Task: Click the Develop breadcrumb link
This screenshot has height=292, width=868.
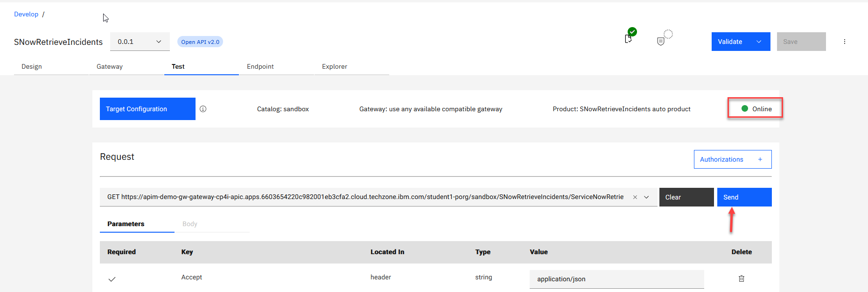Action: click(26, 14)
